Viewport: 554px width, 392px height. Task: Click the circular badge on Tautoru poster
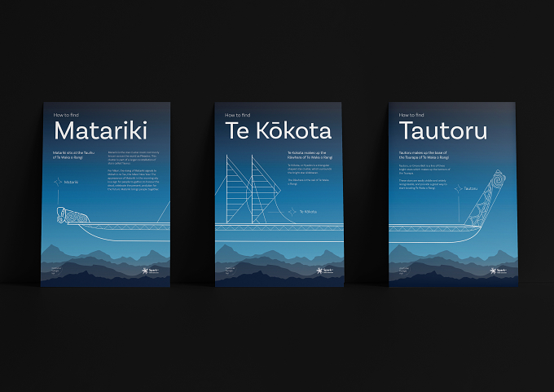tap(404, 271)
